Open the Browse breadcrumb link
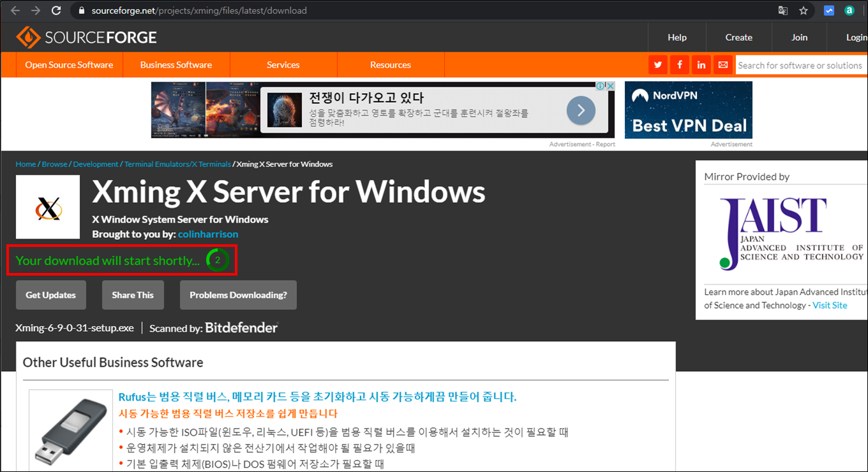The image size is (868, 472). coord(54,165)
